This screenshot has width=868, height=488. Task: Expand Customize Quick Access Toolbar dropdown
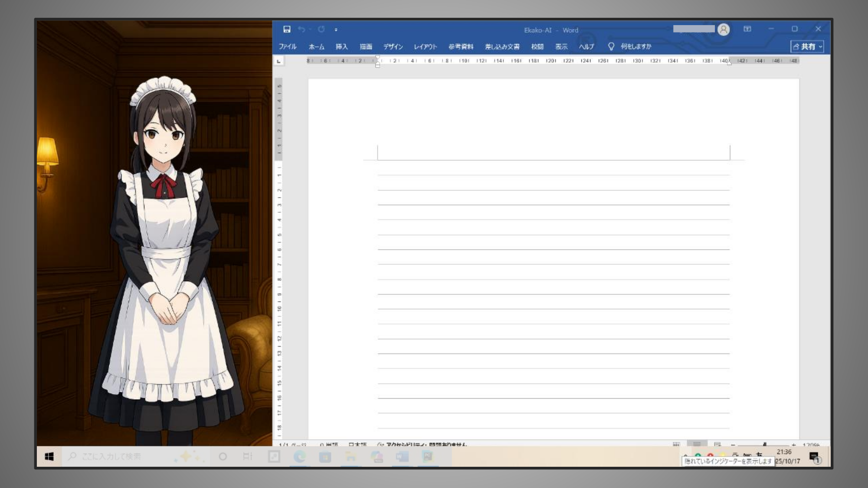tap(336, 29)
